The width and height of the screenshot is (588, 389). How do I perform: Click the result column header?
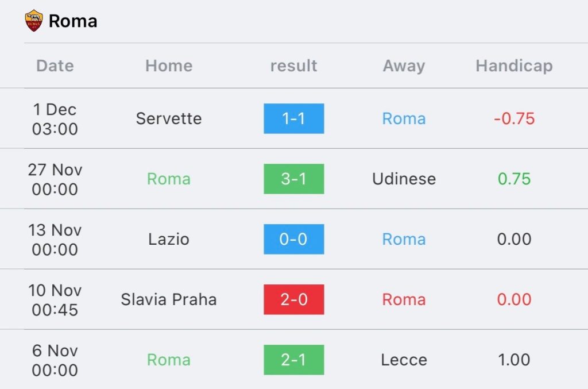(x=293, y=66)
